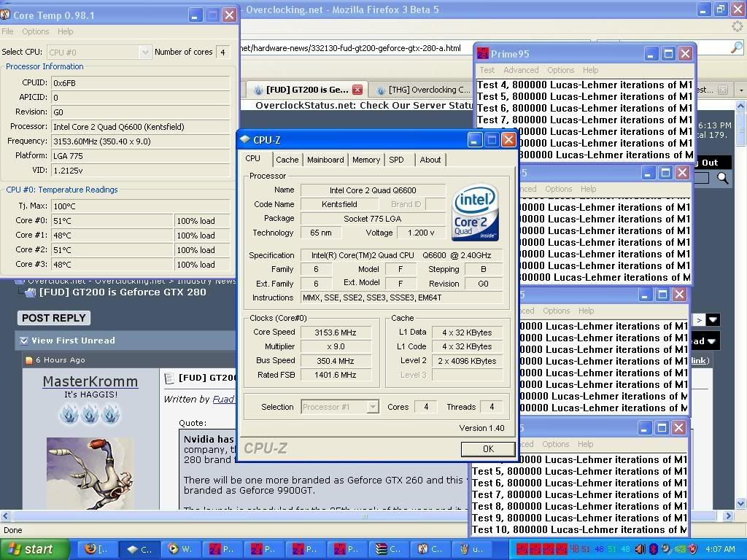Click the vertical scrollbar down arrow
Viewport: 747px width, 560px height.
[x=741, y=503]
